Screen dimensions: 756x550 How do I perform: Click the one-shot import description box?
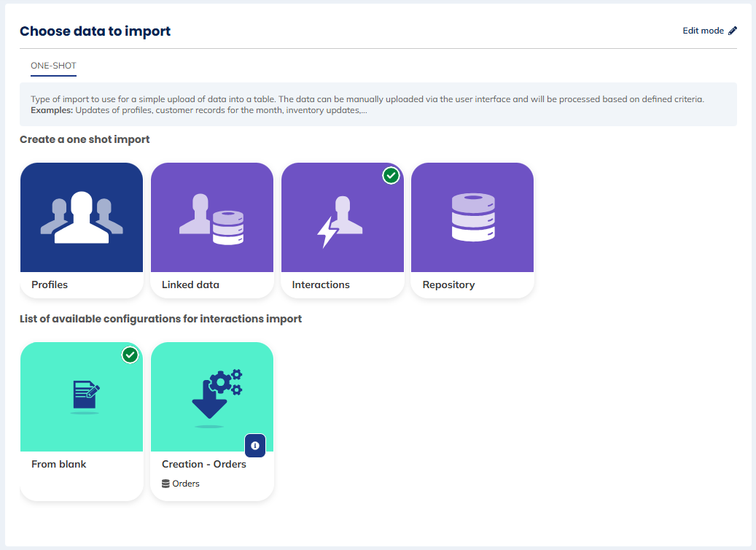pyautogui.click(x=378, y=104)
